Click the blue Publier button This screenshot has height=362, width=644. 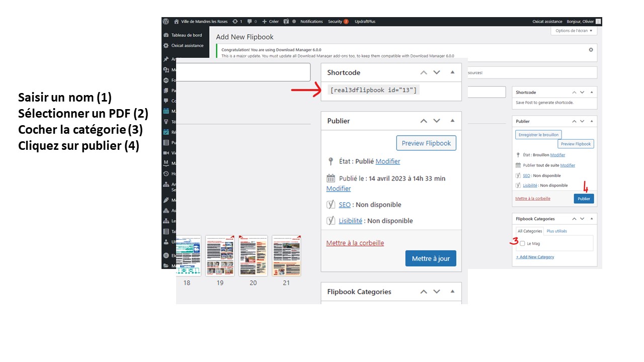[584, 199]
